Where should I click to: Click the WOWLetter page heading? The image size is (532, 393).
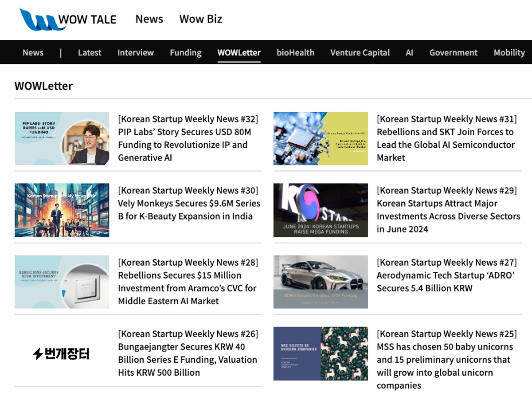[43, 86]
